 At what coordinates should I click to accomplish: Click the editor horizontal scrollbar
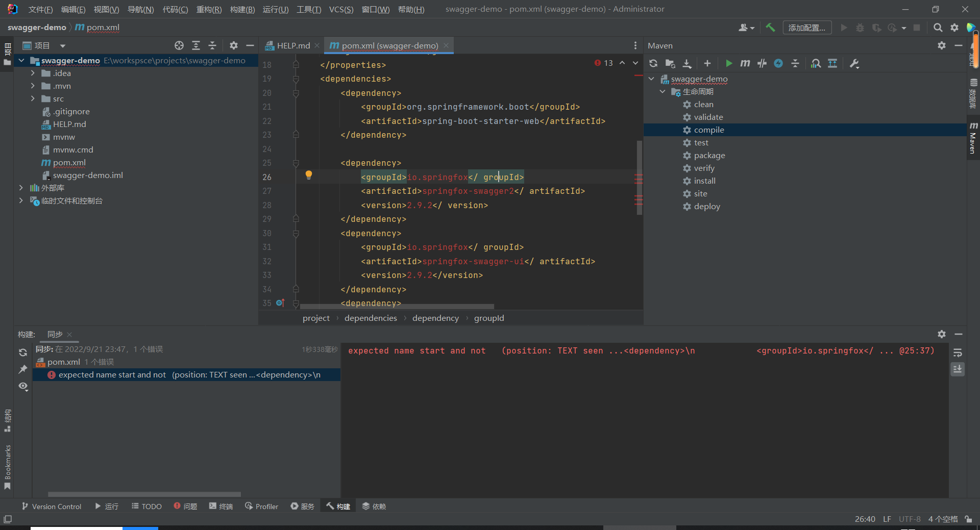pyautogui.click(x=397, y=307)
